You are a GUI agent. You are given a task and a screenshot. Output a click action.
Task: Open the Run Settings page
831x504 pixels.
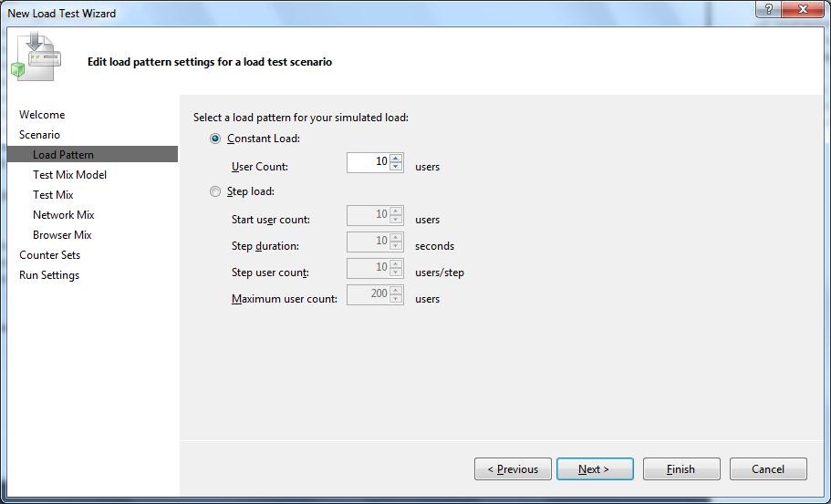(x=49, y=275)
